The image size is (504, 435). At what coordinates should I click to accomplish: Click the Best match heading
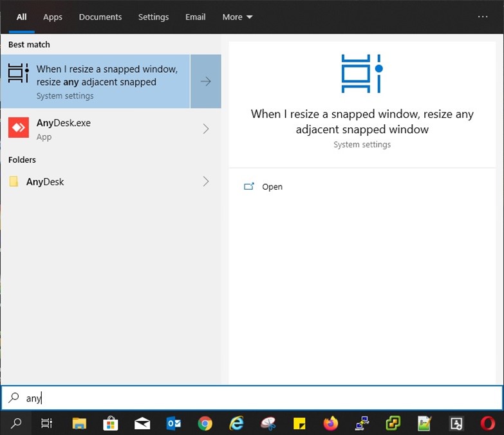tap(29, 44)
